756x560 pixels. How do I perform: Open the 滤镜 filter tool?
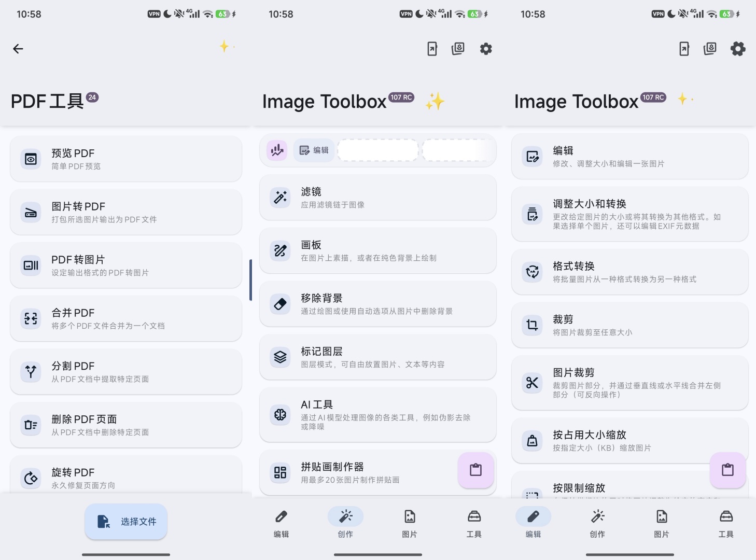point(378,198)
